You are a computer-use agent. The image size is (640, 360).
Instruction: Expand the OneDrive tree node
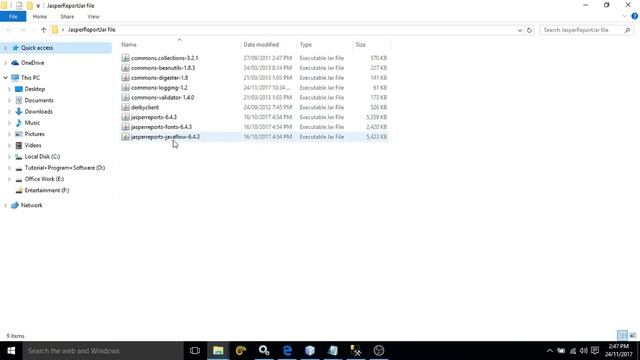click(5, 63)
